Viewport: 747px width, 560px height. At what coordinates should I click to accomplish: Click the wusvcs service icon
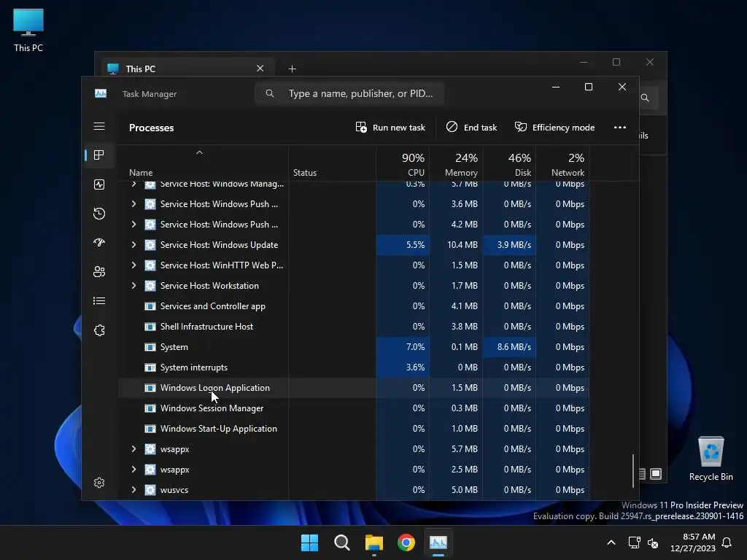[x=150, y=489]
